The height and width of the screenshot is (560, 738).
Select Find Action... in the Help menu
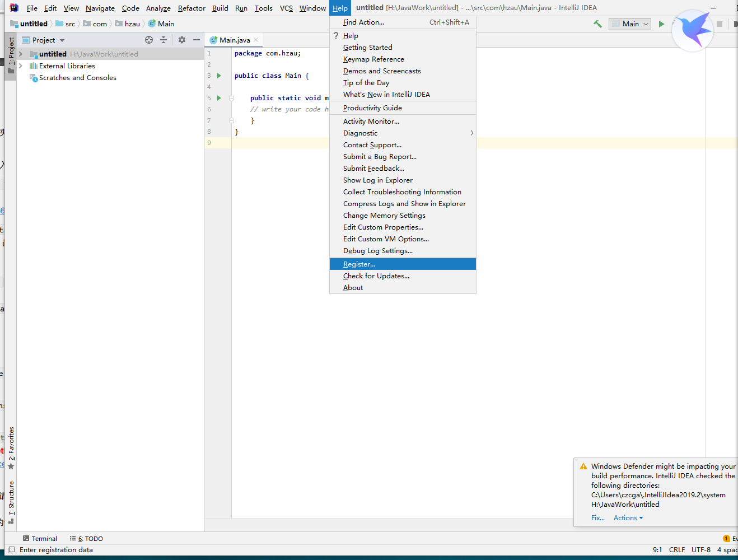pyautogui.click(x=403, y=22)
